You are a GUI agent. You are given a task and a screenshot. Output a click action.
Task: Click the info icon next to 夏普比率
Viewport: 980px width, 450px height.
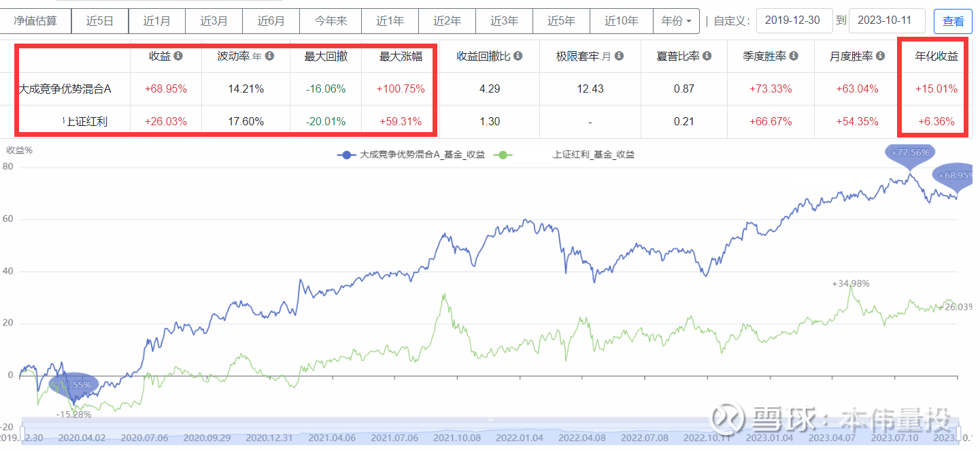707,56
